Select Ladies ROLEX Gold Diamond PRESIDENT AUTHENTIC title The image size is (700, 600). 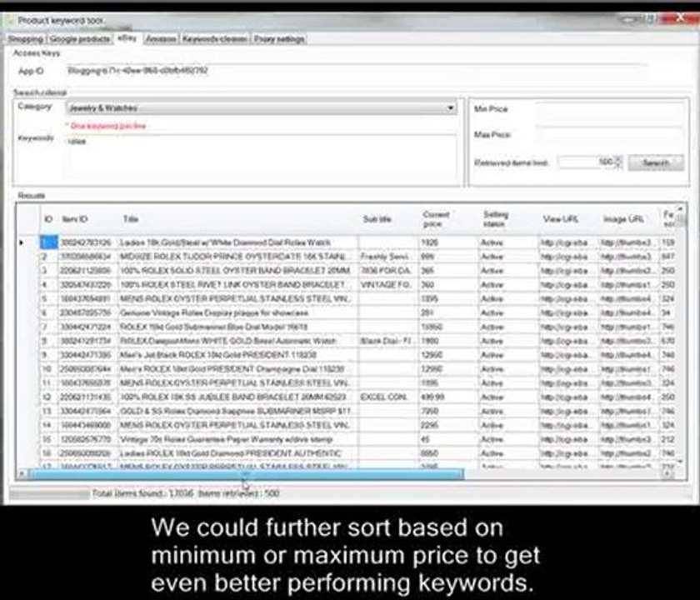238,453
